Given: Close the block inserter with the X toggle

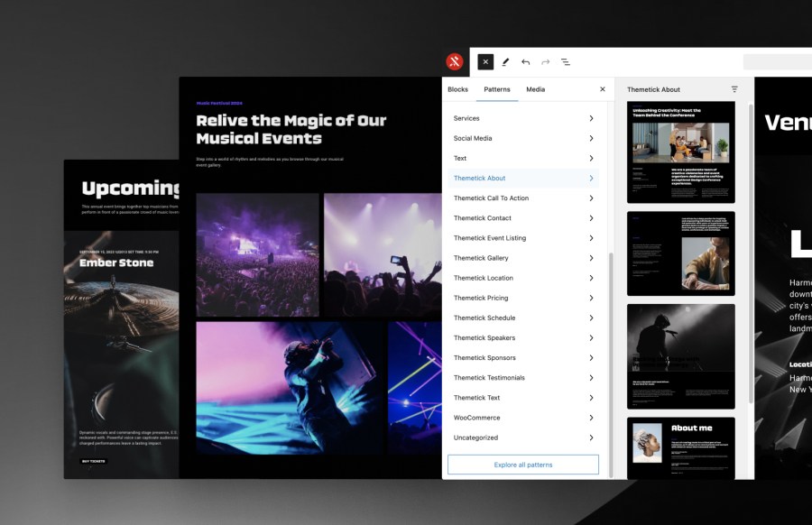Looking at the screenshot, I should click(x=485, y=62).
